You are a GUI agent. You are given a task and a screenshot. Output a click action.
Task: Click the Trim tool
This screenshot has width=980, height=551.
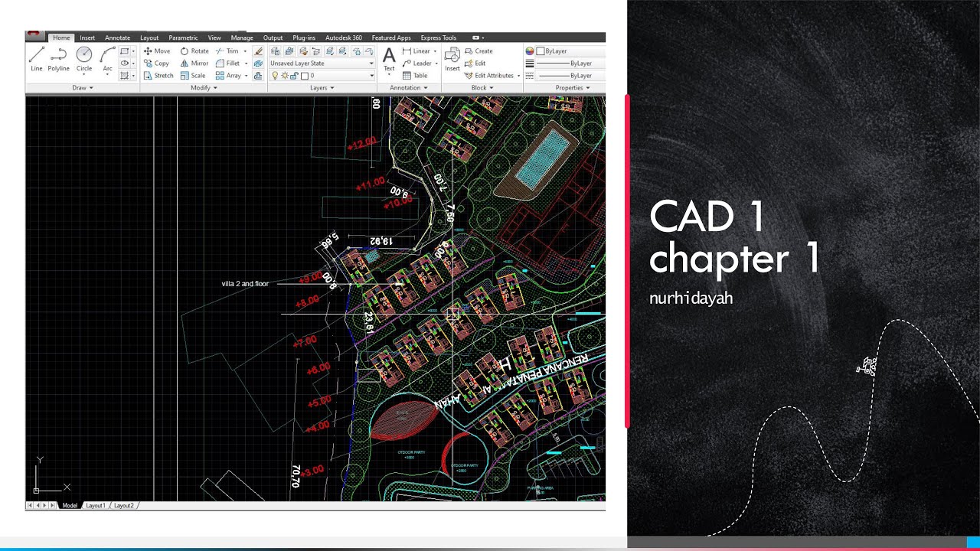pos(227,51)
